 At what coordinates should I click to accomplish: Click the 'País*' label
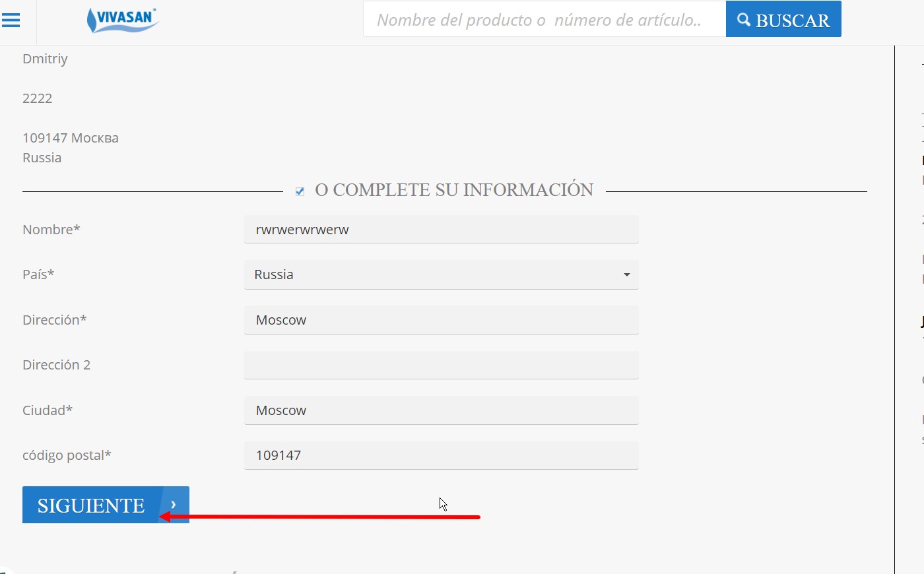click(x=38, y=274)
